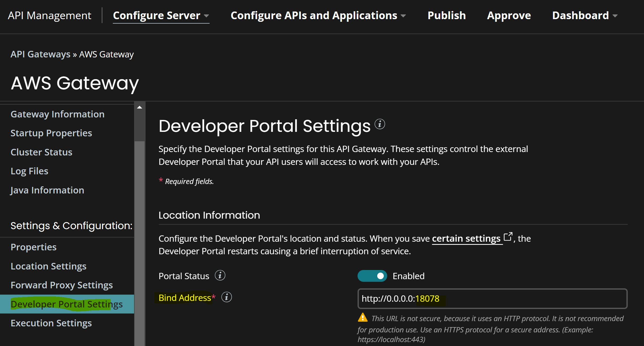Select Startup Properties from the sidebar
This screenshot has height=346, width=644.
51,133
